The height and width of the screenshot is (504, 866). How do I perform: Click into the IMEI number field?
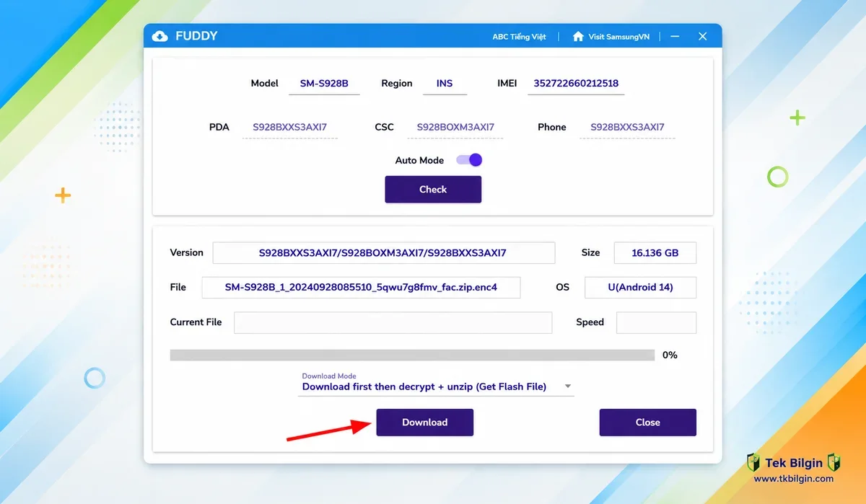coord(576,84)
